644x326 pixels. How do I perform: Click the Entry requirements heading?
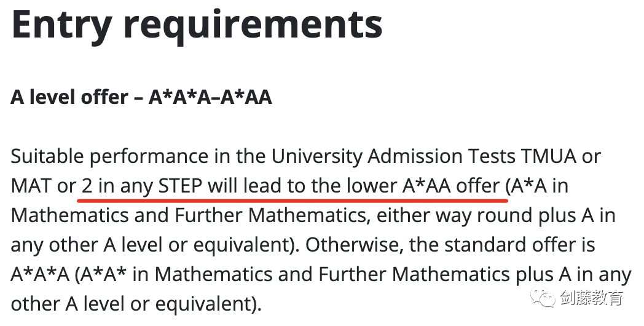(x=197, y=23)
